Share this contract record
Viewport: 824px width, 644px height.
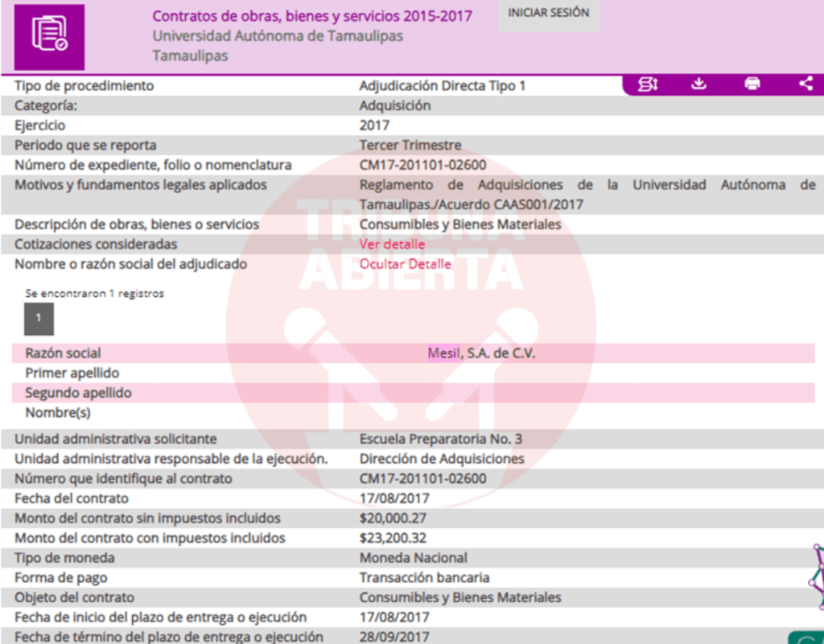[x=805, y=85]
